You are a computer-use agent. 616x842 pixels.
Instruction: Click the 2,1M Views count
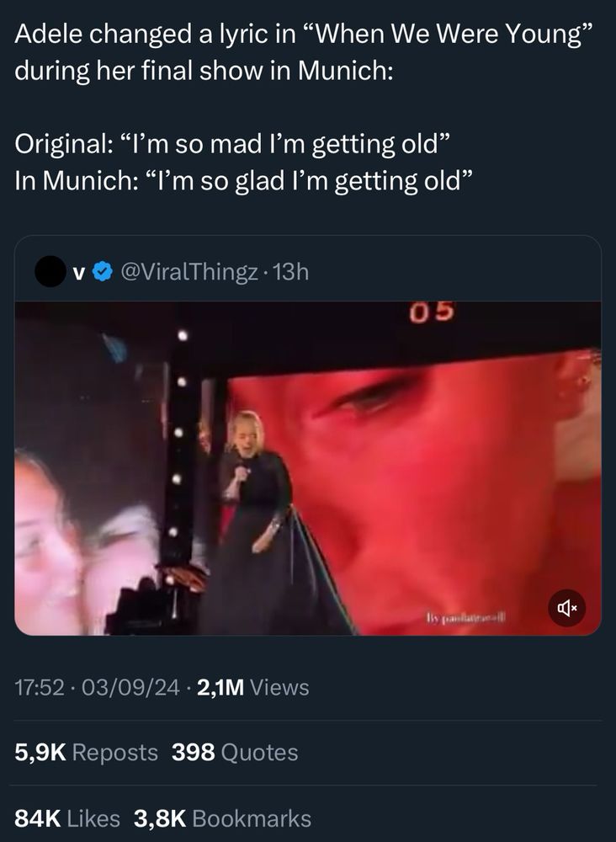click(x=253, y=687)
